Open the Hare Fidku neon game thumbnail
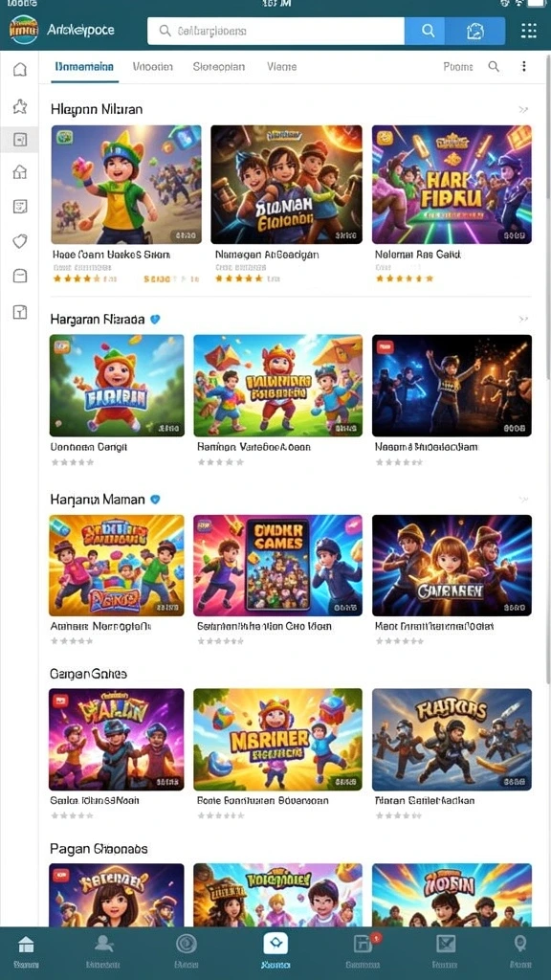The height and width of the screenshot is (980, 551). click(x=452, y=185)
